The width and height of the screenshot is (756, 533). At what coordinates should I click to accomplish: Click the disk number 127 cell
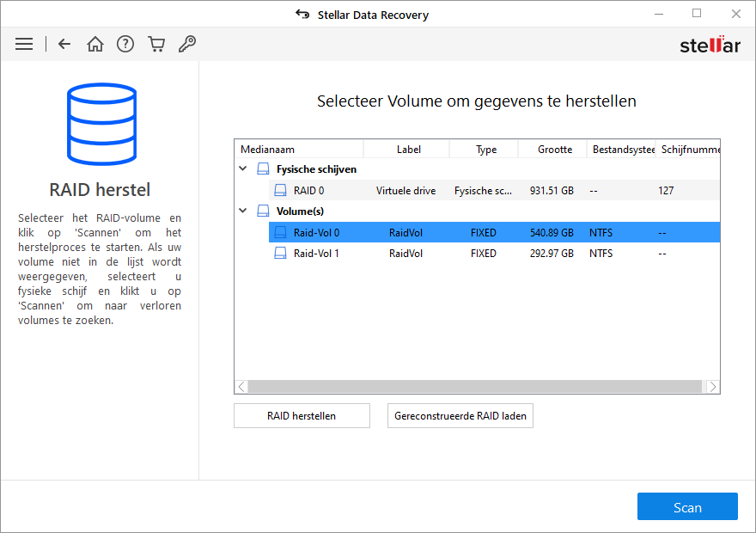coord(666,191)
